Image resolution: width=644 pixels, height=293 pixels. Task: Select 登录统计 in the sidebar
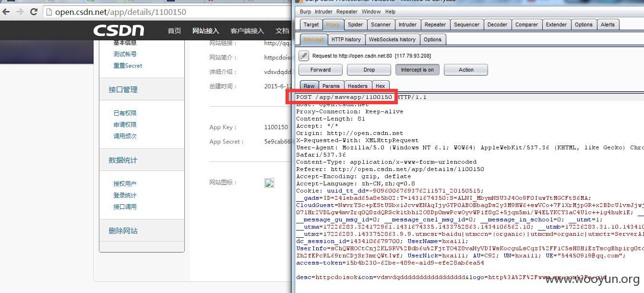tap(125, 195)
